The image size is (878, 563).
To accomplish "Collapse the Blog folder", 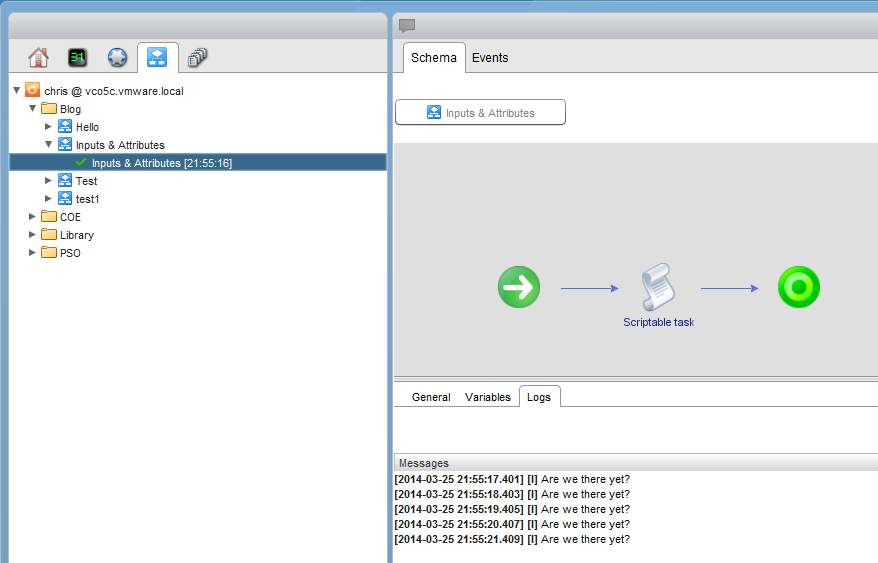I will coord(33,108).
